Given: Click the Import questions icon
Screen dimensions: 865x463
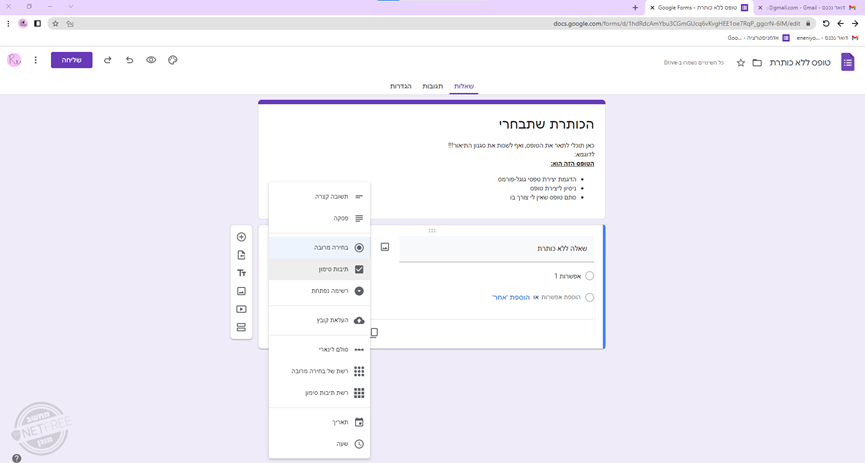Looking at the screenshot, I should click(x=241, y=255).
